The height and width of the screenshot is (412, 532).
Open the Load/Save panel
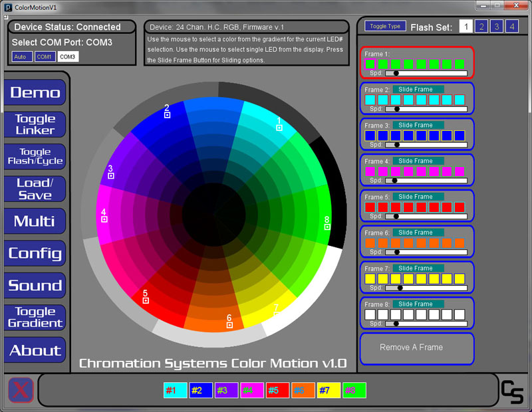[35, 189]
